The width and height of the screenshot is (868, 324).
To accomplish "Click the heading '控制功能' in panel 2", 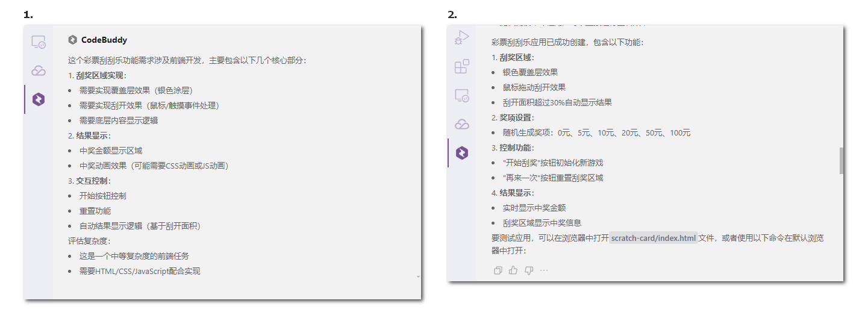I will (x=515, y=148).
